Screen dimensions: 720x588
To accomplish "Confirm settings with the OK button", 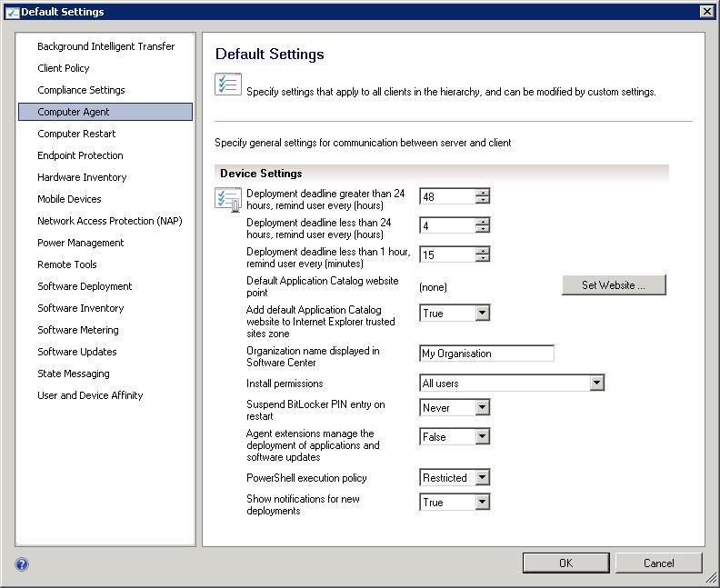I will pos(565,563).
